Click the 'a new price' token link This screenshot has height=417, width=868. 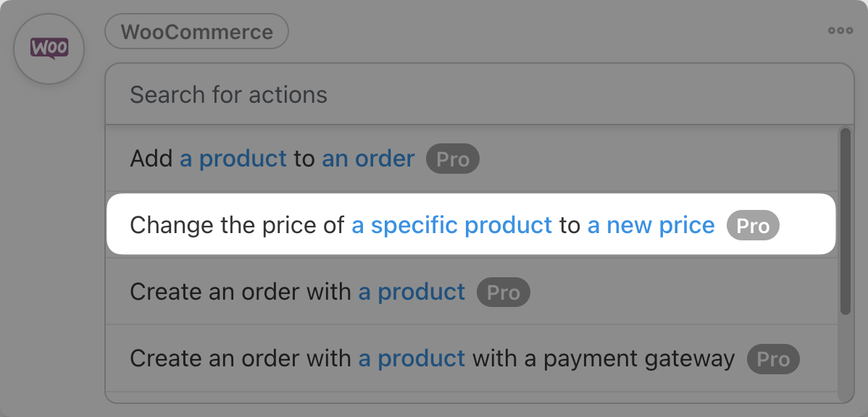[x=651, y=225]
